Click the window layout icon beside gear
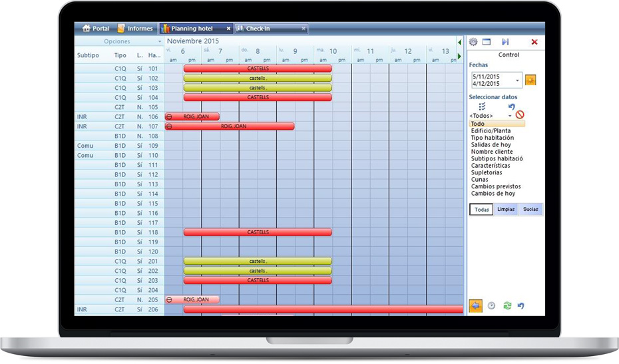The width and height of the screenshot is (619, 364). click(x=487, y=42)
